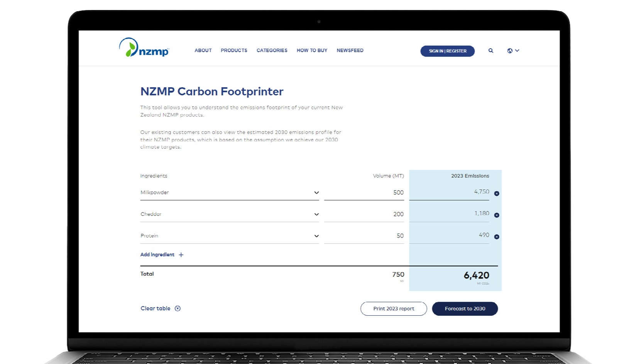619x364 pixels.
Task: Click Print 2023 report button
Action: click(x=394, y=309)
